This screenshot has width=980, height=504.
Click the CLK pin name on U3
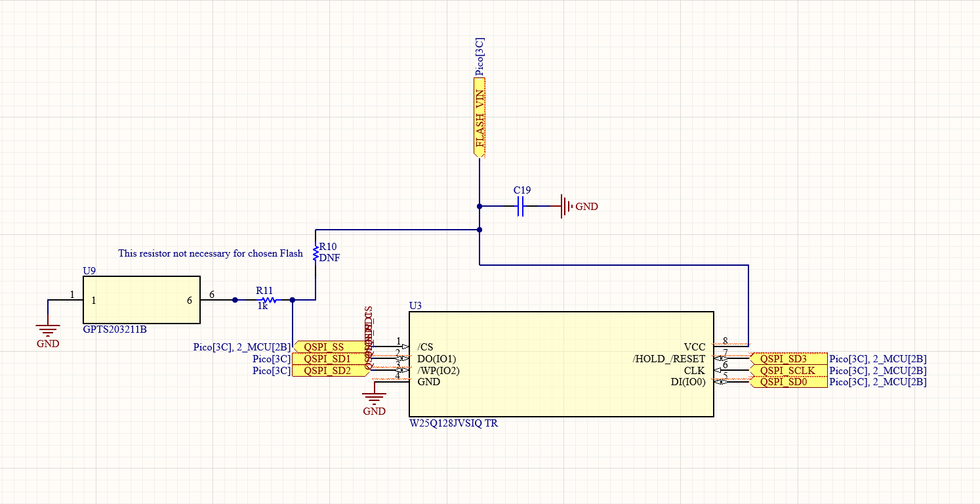[x=695, y=371]
